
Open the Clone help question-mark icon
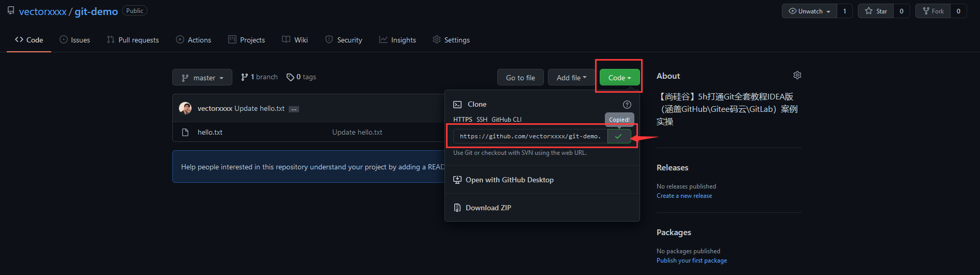(x=627, y=105)
